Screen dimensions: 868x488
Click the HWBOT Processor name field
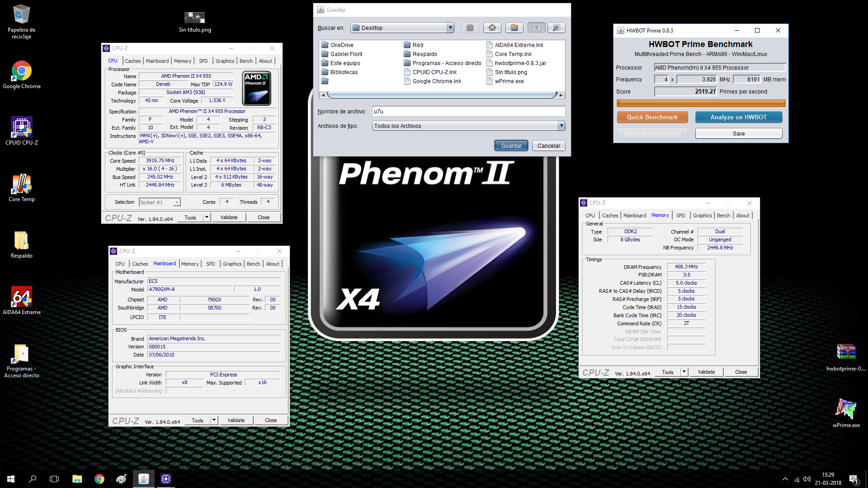point(720,67)
